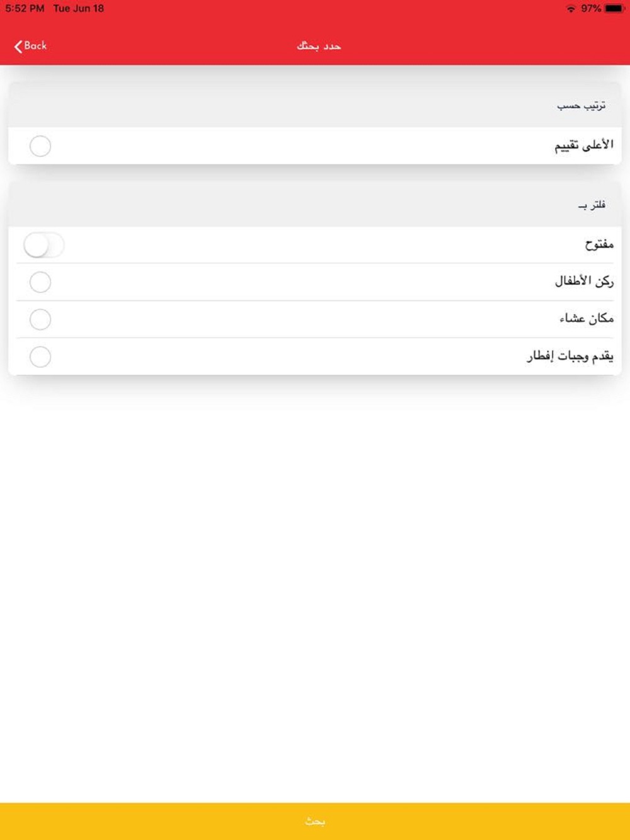Tap the Back chevron arrow icon
Screen dimensions: 630x840
[18, 46]
